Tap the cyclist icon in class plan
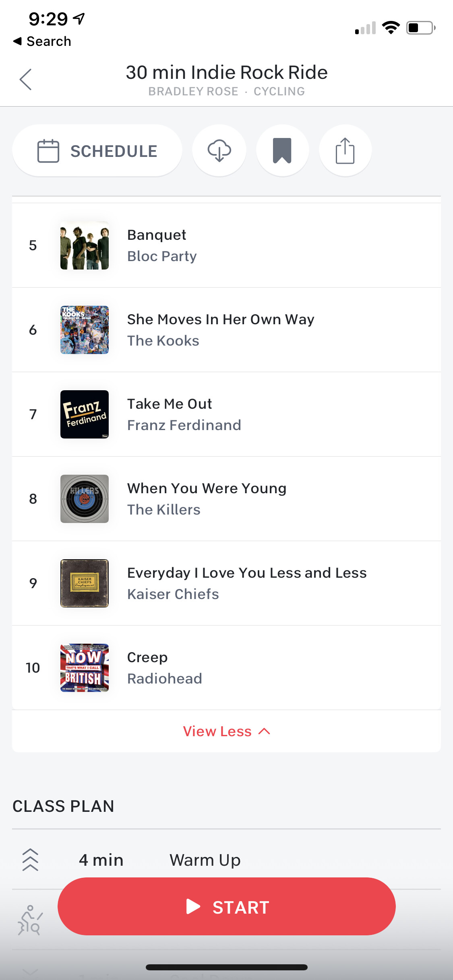This screenshot has width=453, height=980. tap(30, 920)
